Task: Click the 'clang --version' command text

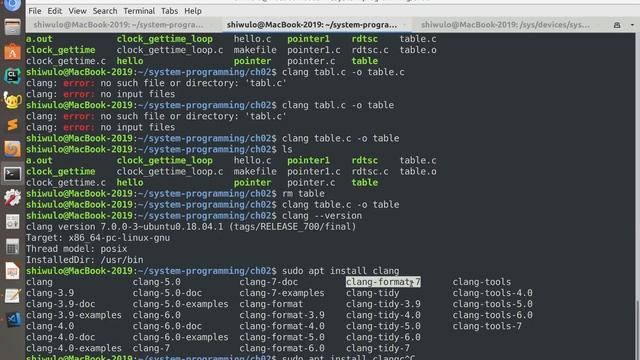Action: coord(322,216)
